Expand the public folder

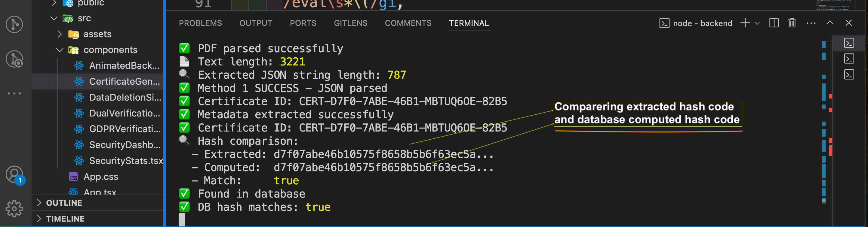tap(54, 3)
